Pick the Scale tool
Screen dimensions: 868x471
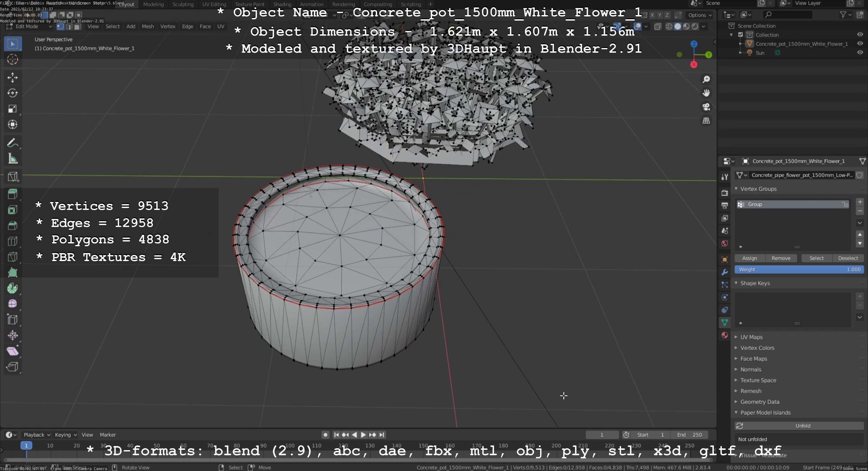pos(12,109)
